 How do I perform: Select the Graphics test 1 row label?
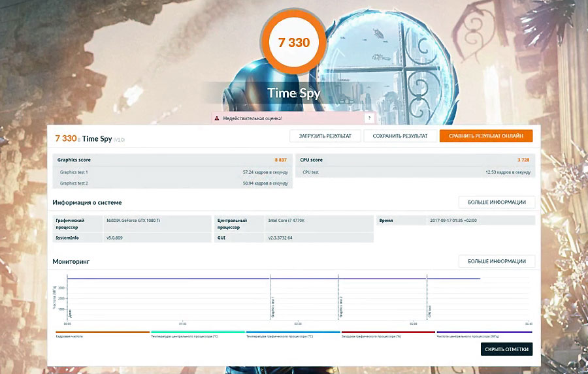tap(73, 172)
